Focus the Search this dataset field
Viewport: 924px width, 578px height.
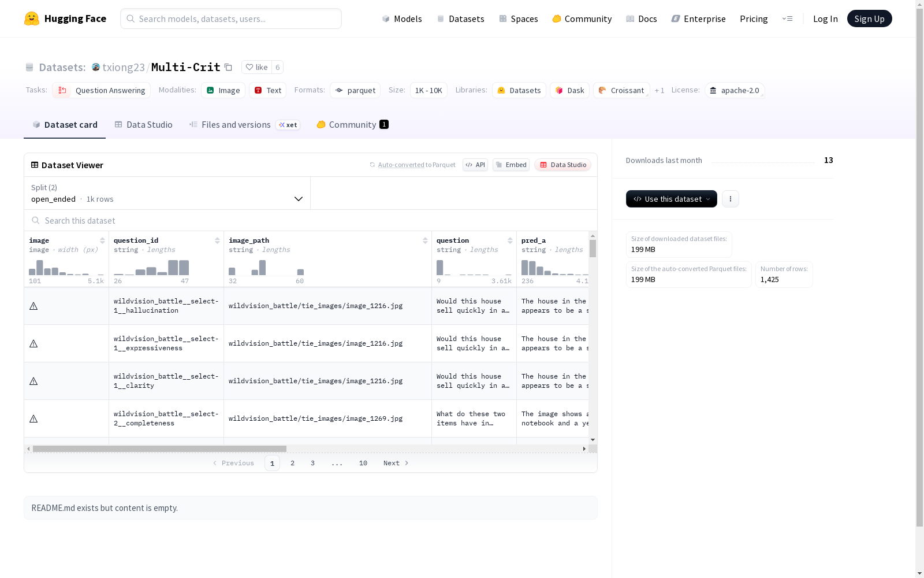(x=311, y=220)
